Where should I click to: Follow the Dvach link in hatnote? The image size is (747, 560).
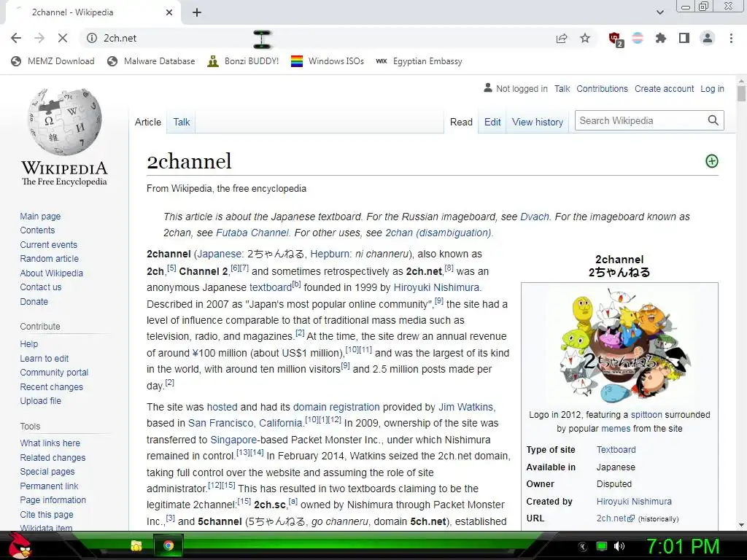(535, 217)
